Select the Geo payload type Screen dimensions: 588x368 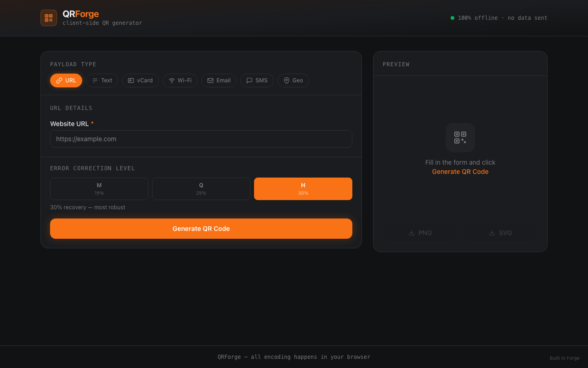tap(293, 80)
